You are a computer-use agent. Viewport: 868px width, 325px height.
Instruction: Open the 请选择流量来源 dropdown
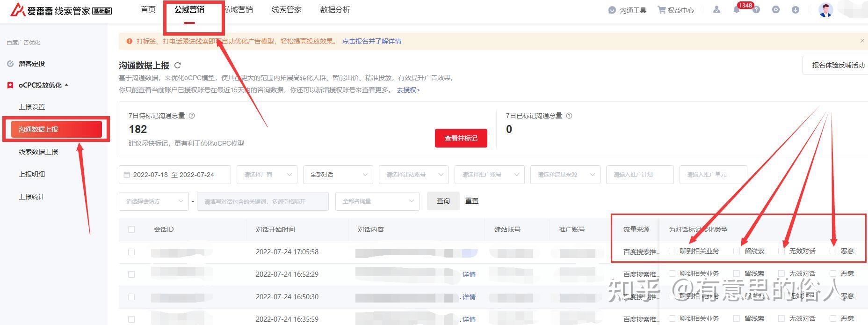tap(565, 175)
